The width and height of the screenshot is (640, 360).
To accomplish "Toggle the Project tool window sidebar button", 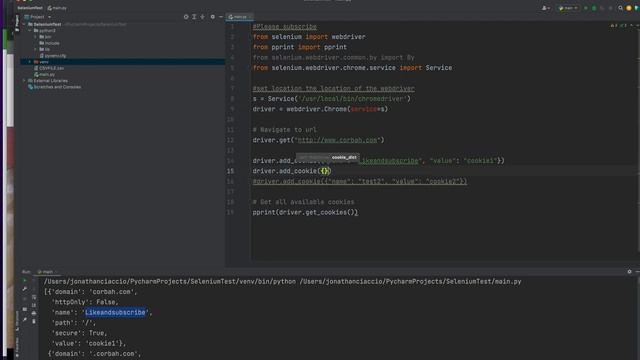I will pos(17,23).
